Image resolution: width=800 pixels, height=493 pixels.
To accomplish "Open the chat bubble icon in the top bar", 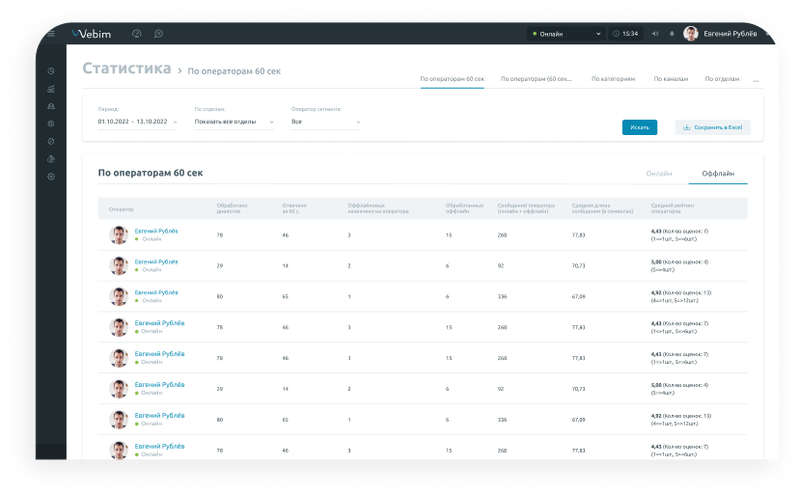I will tap(159, 34).
